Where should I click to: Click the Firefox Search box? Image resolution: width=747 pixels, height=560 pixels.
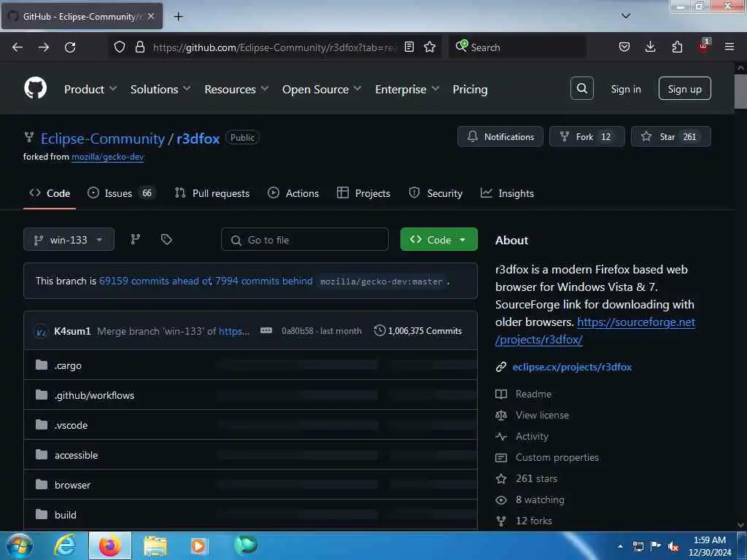point(517,47)
